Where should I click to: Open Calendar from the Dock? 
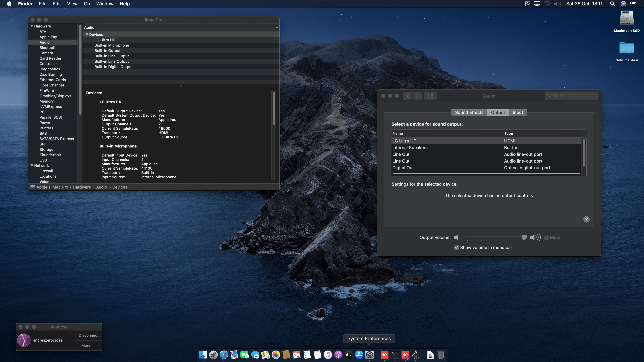297,354
